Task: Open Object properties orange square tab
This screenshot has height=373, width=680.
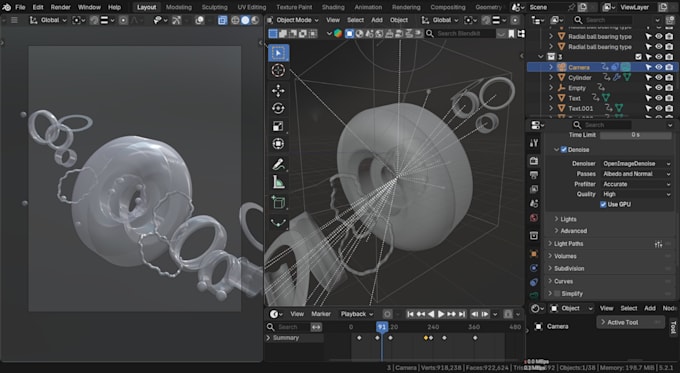Action: tap(534, 254)
